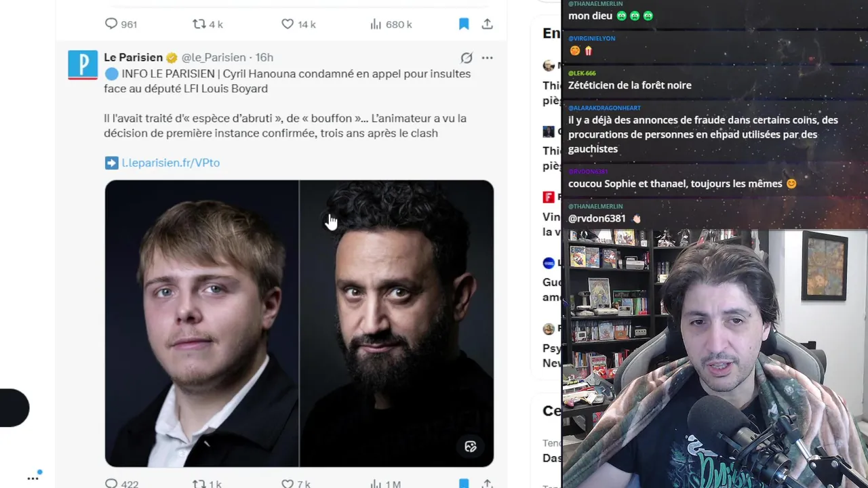Open the more options menu on Le Parisien post
The width and height of the screenshot is (868, 488).
487,58
